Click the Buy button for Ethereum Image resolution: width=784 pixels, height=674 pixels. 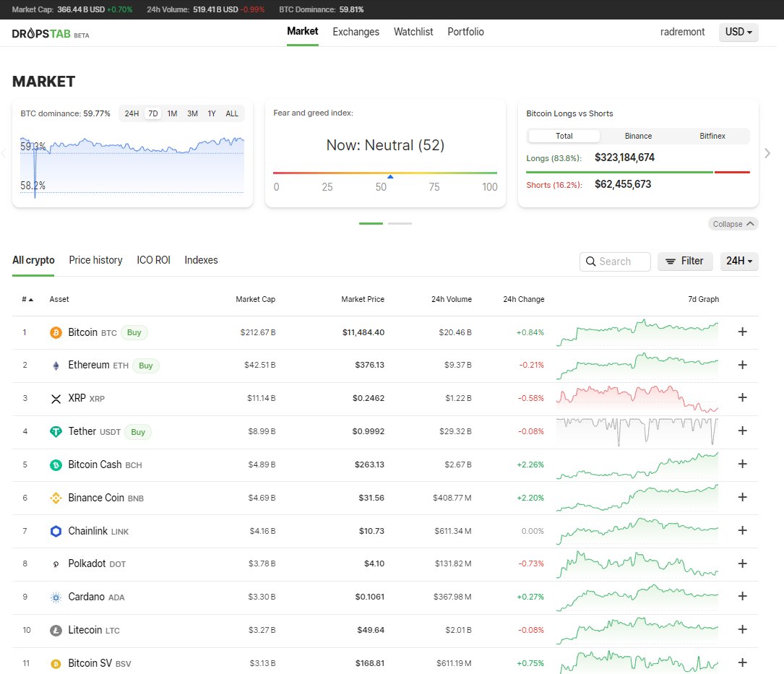pos(145,366)
